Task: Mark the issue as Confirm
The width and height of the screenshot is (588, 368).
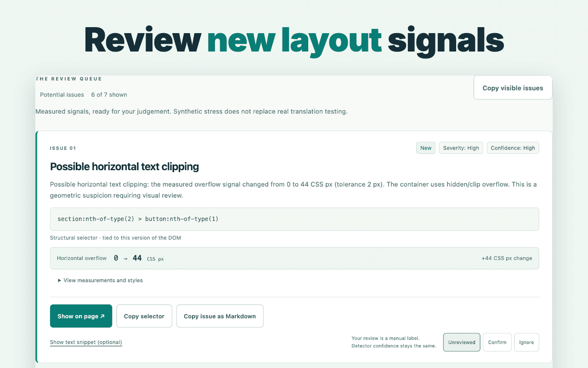Action: click(497, 342)
